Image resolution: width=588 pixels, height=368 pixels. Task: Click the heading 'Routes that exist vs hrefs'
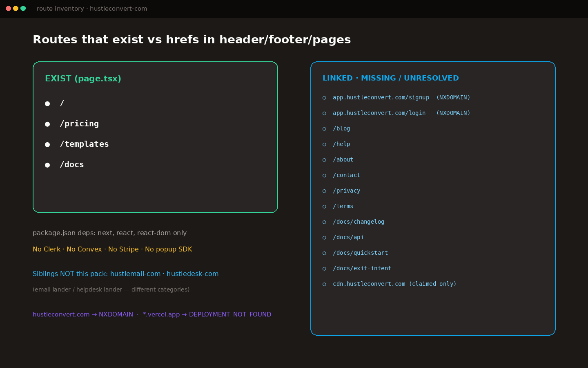point(192,39)
